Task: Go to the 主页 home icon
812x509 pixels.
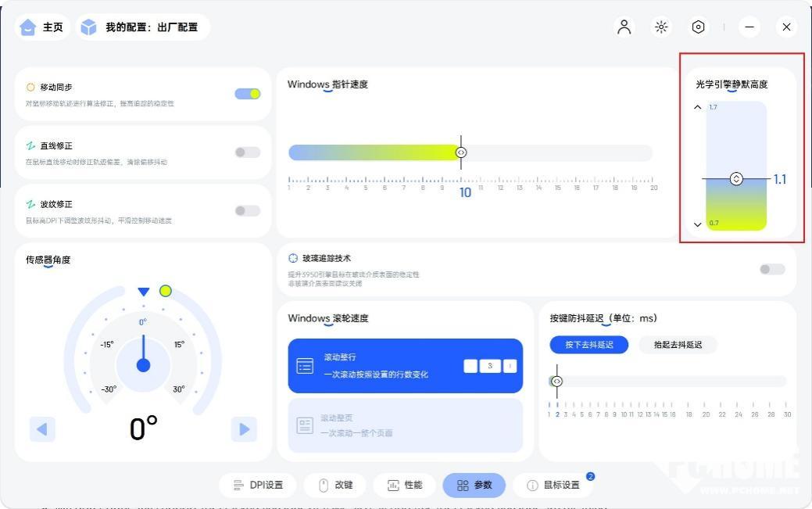Action: pos(27,27)
